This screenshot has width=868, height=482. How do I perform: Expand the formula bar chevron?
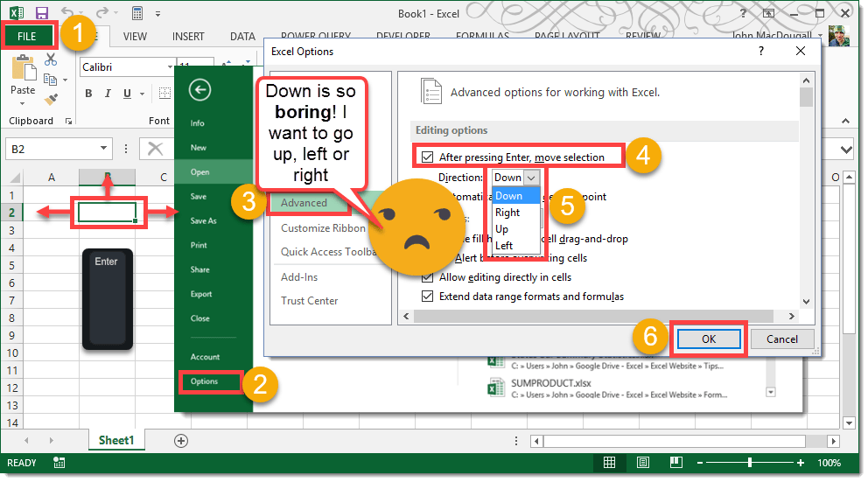click(846, 150)
